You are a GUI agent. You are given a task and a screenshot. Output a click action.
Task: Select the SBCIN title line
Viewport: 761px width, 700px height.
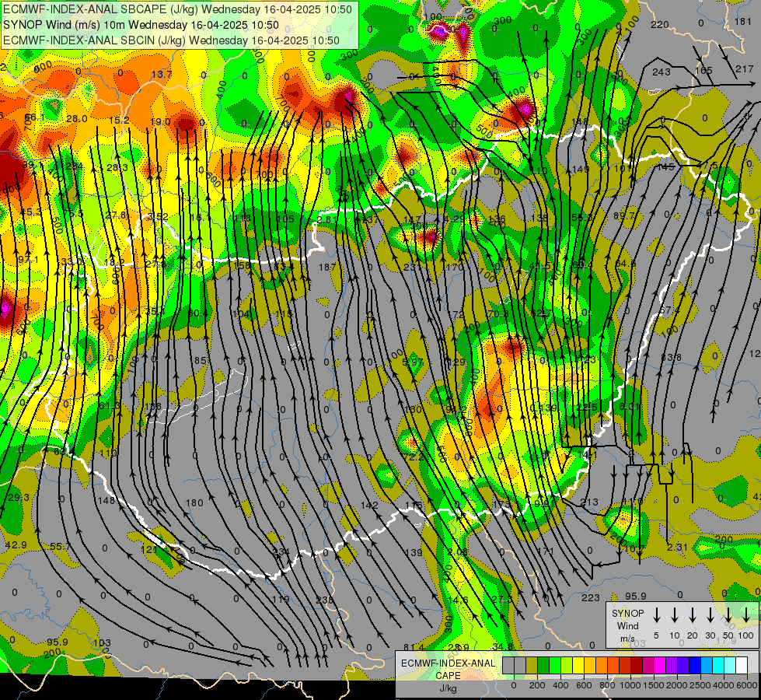[171, 40]
